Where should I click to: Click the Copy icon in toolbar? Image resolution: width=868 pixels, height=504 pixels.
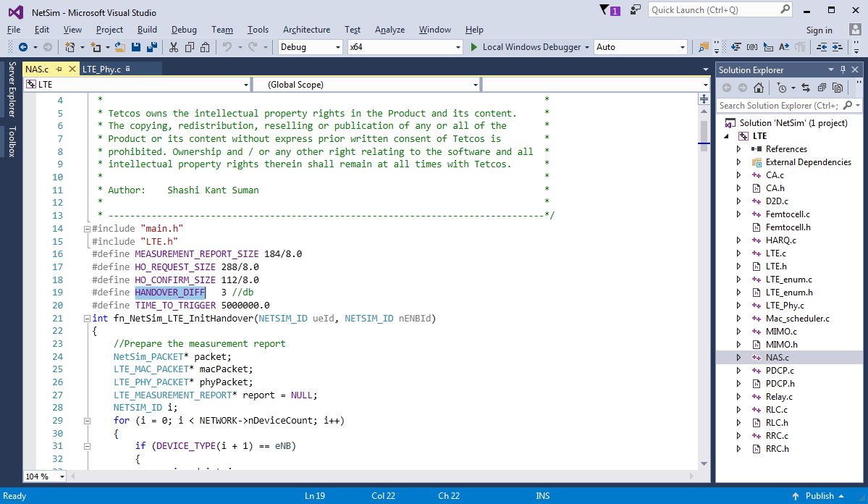[190, 47]
